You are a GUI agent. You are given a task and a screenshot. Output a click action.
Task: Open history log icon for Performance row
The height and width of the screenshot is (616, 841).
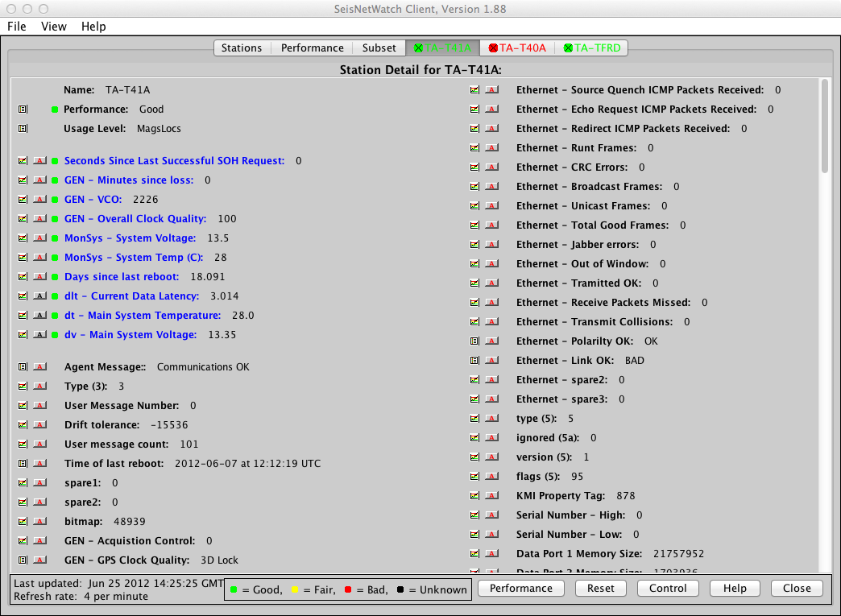click(x=23, y=110)
